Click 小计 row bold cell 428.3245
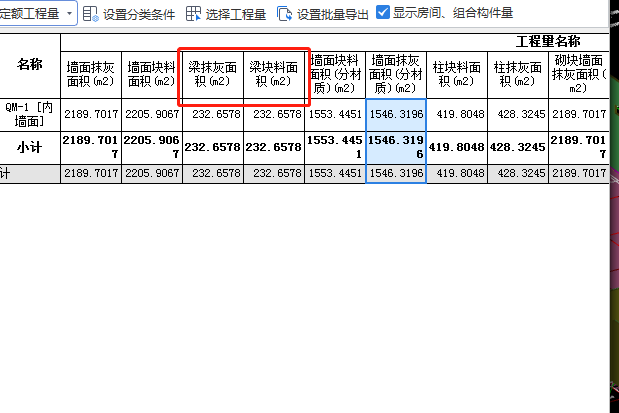This screenshot has width=619, height=413. pos(518,148)
